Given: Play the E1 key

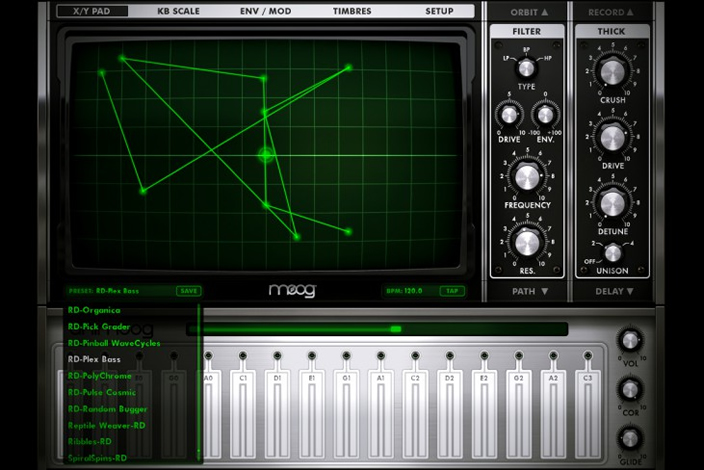Looking at the screenshot, I should pos(312,413).
